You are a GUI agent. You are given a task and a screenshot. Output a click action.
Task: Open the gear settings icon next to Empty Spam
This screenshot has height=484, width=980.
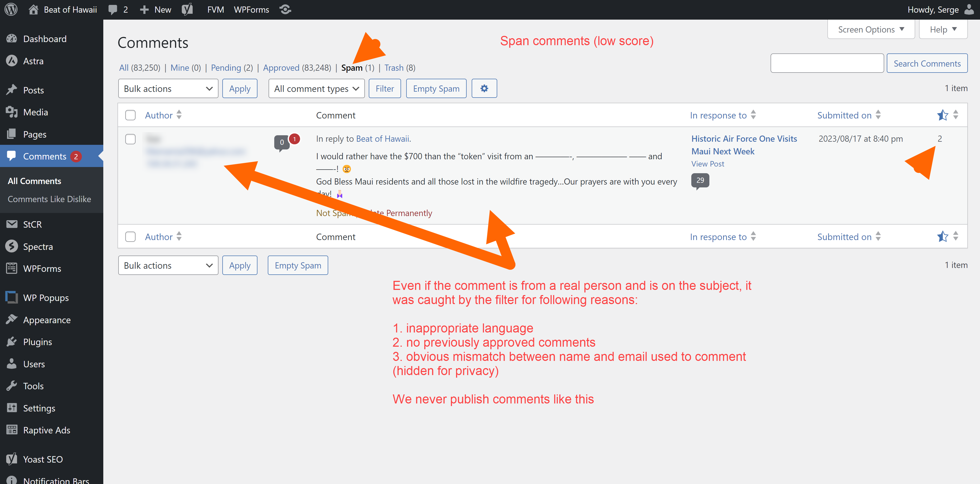(484, 88)
